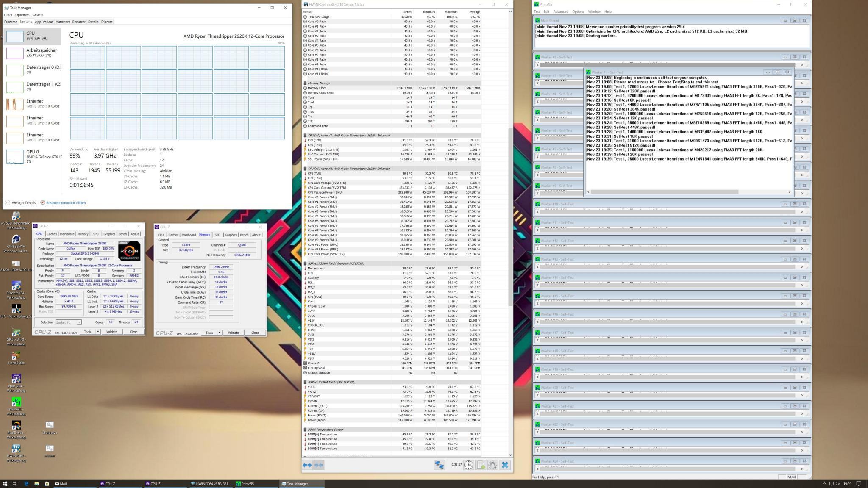Select CPU Package Power (SMU) row in HWiNFO
Viewport: 868px width, 488px height.
coord(392,192)
